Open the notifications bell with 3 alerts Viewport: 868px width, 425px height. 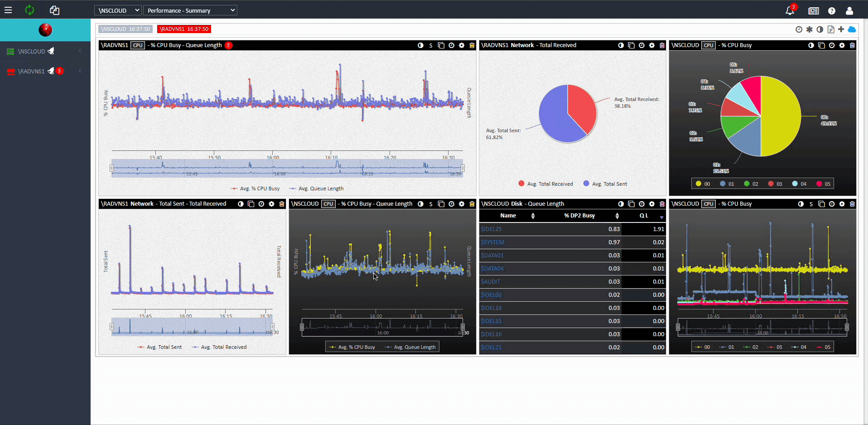click(790, 10)
